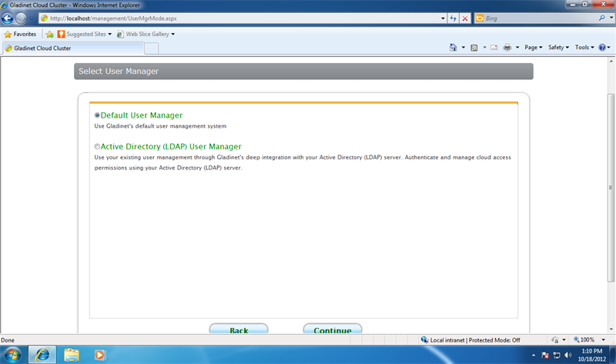The width and height of the screenshot is (616, 364).
Task: Go back with the browser back arrow
Action: [x=7, y=18]
